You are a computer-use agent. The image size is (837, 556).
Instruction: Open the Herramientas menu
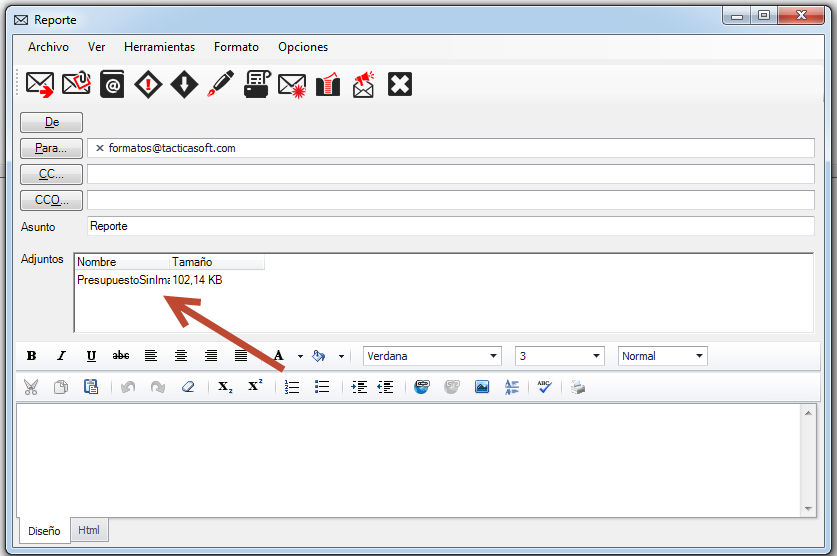160,47
